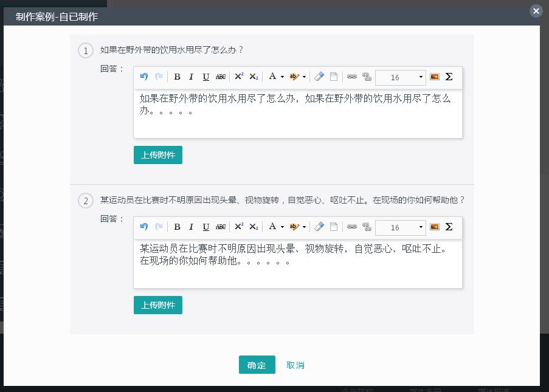Click upload attachment button for question 1

click(x=158, y=155)
